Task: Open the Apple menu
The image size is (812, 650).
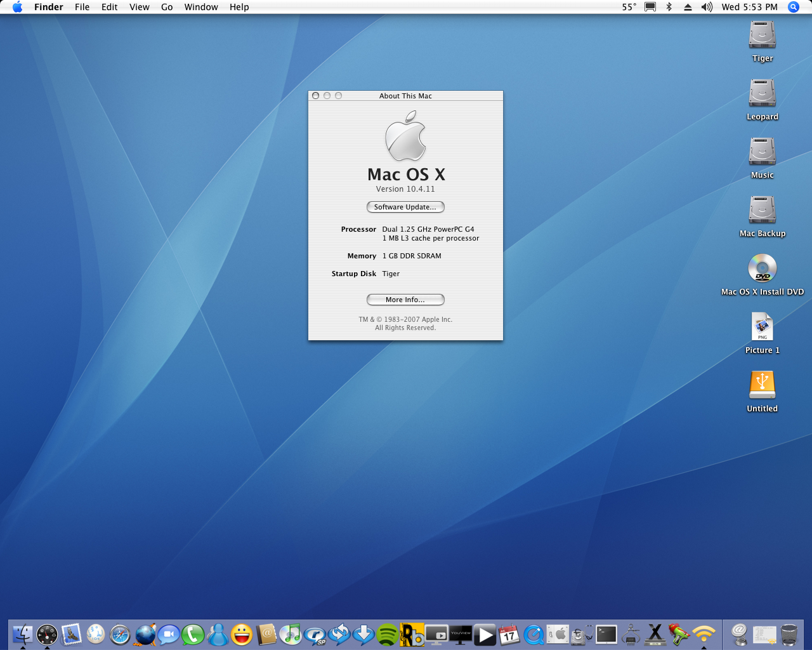Action: pyautogui.click(x=17, y=7)
